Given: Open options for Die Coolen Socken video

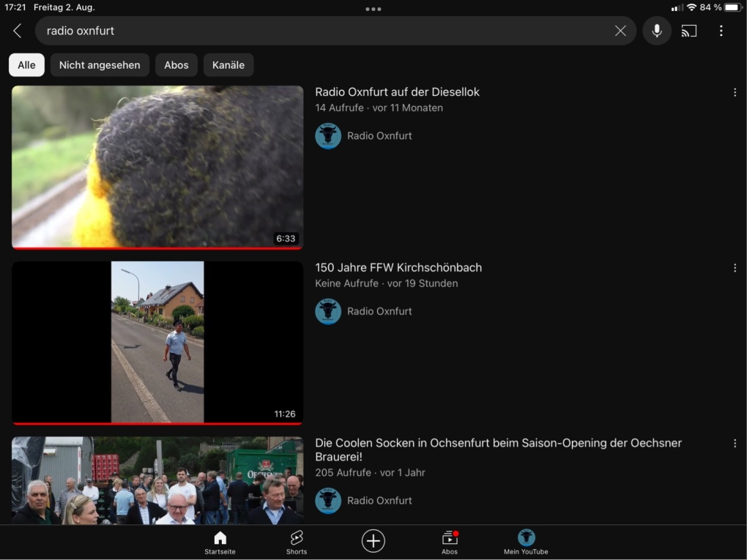Looking at the screenshot, I should point(735,444).
